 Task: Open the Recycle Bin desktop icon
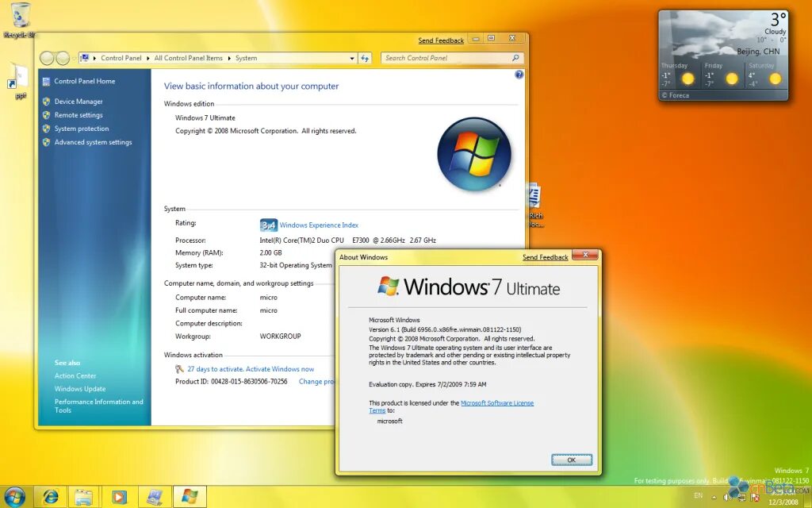[20, 21]
